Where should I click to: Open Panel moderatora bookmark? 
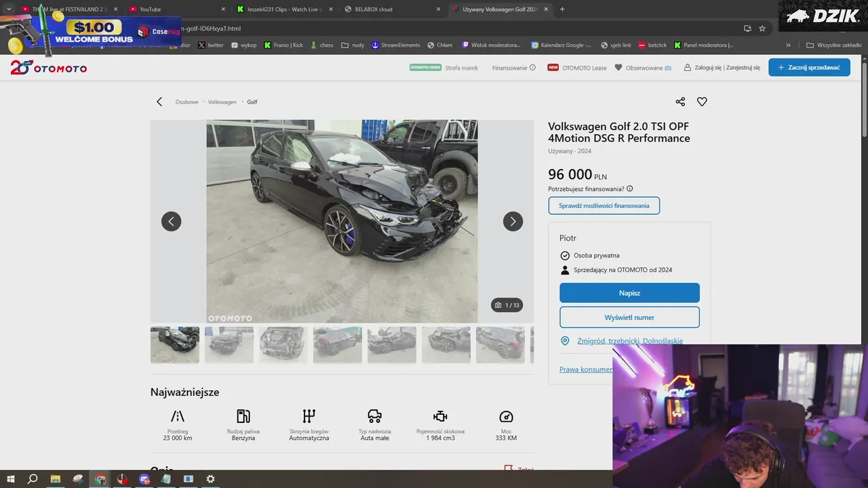coord(703,45)
